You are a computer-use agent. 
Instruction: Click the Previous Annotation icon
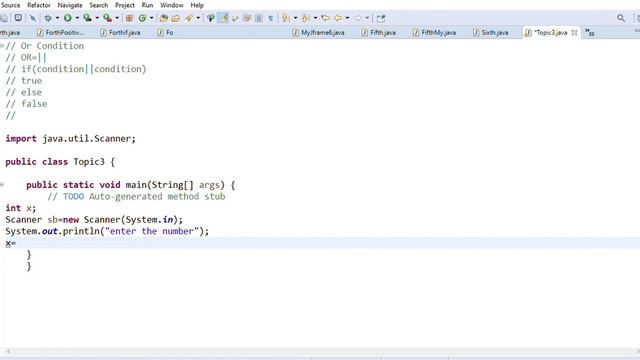pyautogui.click(x=305, y=18)
